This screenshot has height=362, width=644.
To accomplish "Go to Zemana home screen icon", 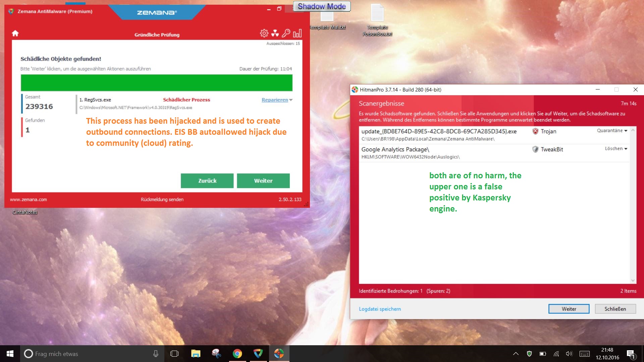I will [15, 33].
